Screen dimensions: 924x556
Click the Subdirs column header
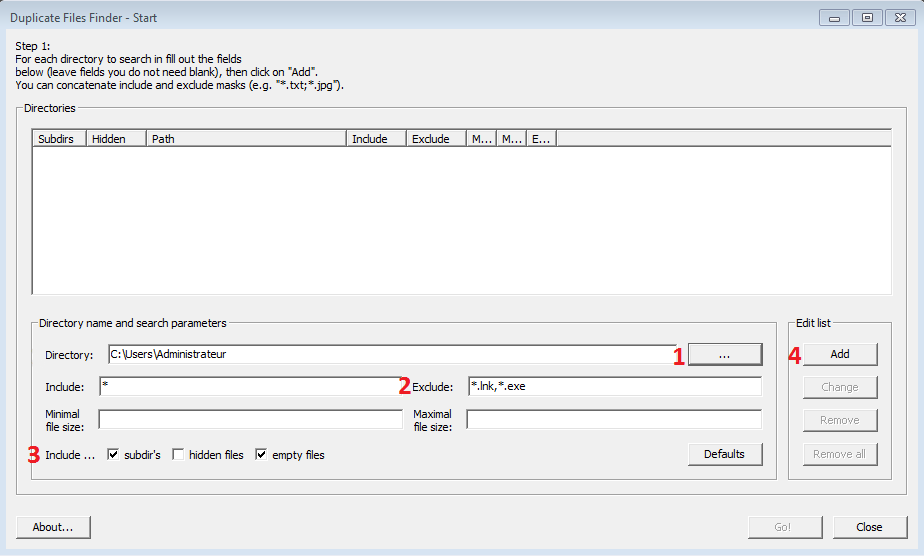(x=59, y=139)
